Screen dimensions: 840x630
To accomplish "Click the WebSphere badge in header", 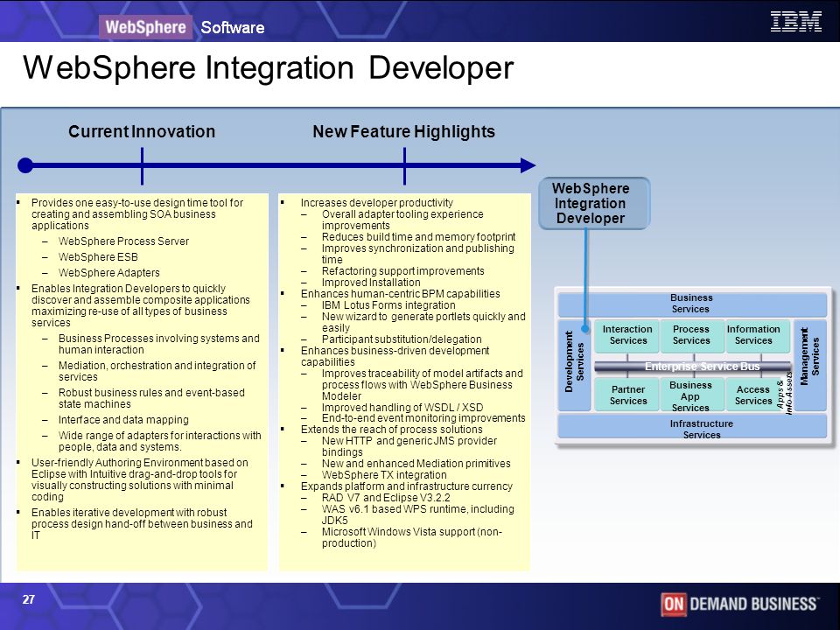I will point(145,27).
